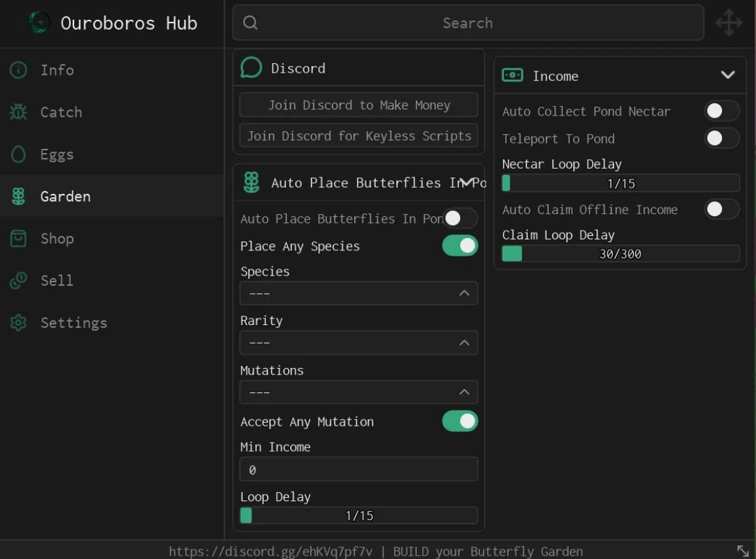Click the Garden flower icon in sidebar
This screenshot has height=559, width=756.
[18, 197]
